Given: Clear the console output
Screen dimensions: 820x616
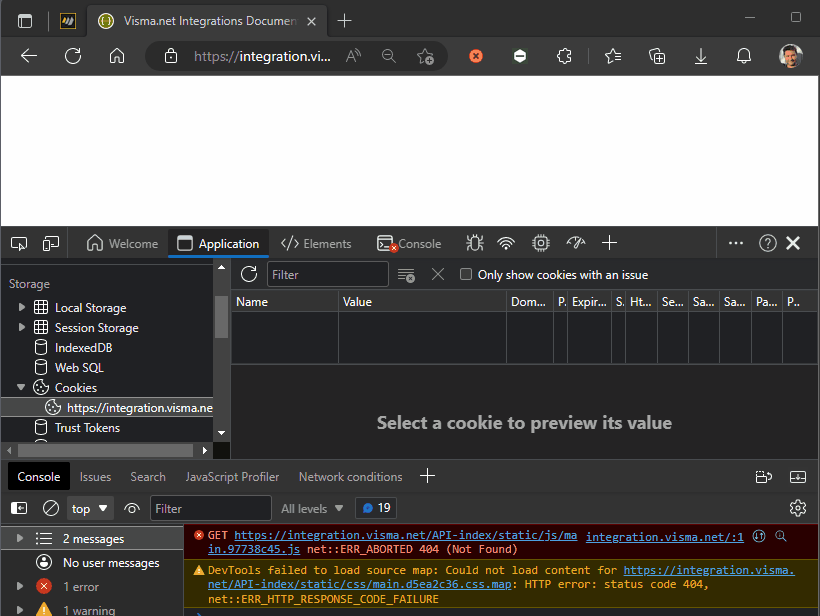Looking at the screenshot, I should point(51,508).
